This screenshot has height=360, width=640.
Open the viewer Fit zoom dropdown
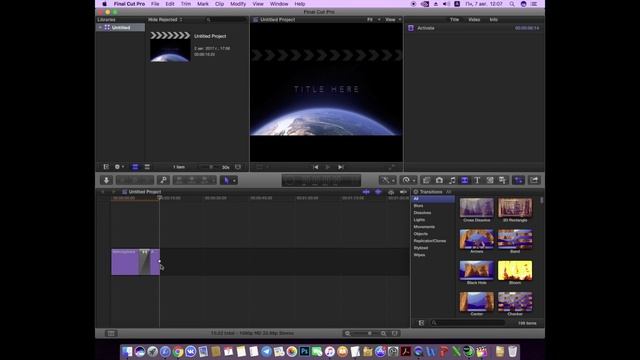click(x=373, y=20)
